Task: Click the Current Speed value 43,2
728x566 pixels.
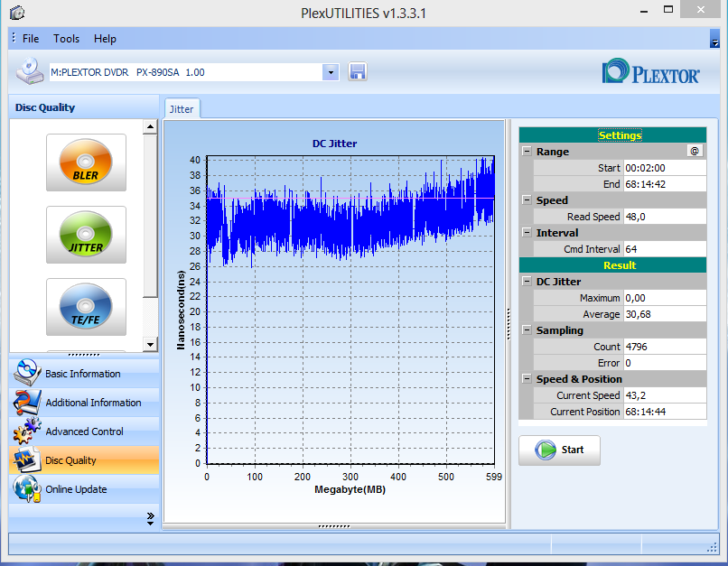Action: point(665,395)
